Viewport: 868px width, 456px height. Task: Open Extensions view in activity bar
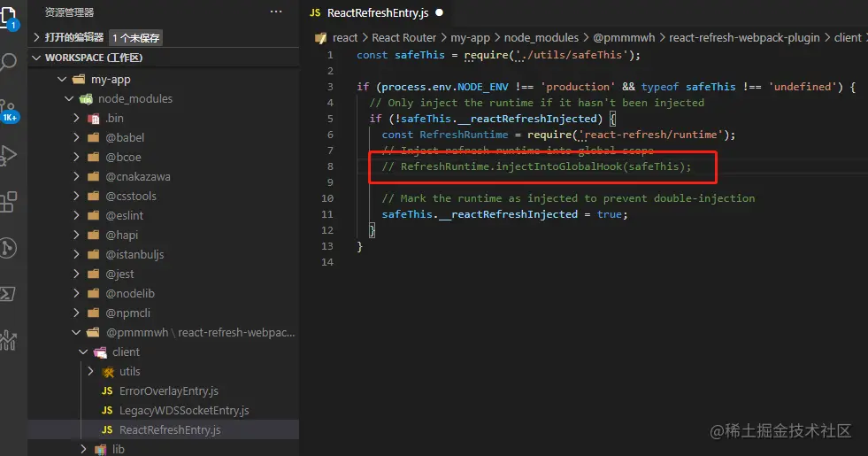point(8,202)
